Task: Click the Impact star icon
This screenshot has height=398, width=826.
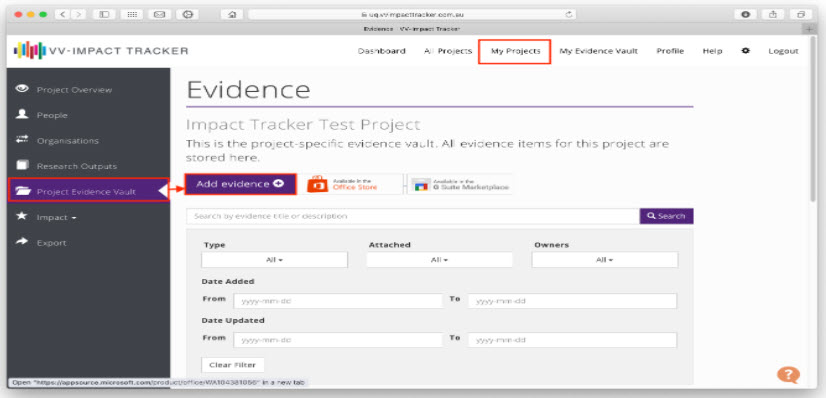Action: pos(22,216)
